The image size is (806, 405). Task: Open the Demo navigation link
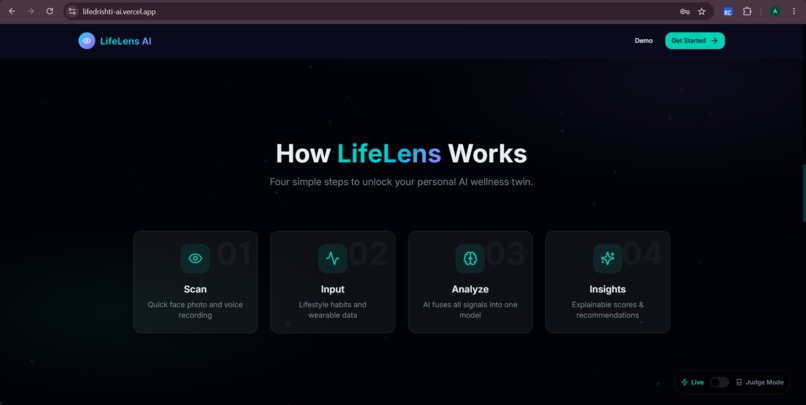[643, 41]
